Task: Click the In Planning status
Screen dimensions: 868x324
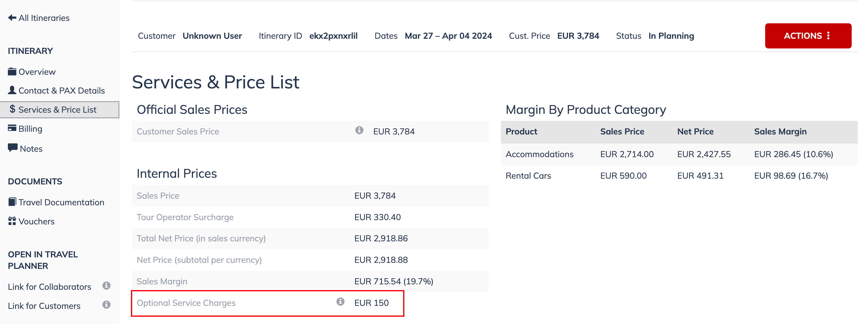Action: pos(671,36)
